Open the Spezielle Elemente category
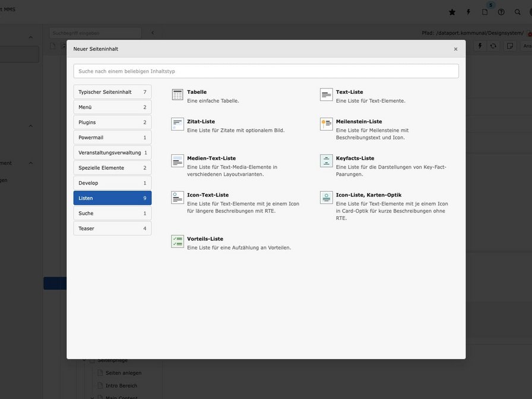532x399 pixels. click(x=112, y=168)
